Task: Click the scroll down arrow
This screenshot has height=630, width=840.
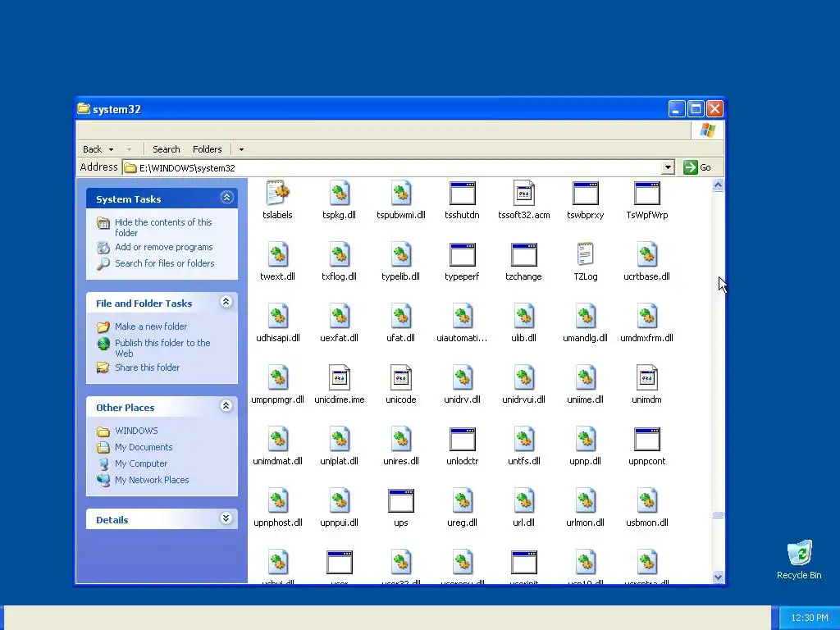Action: 718,577
